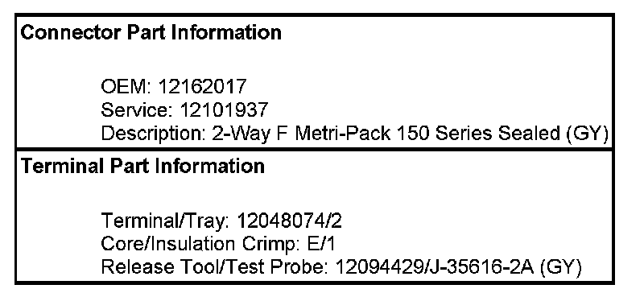Click the Release Tool/Test Probe label
644x293 pixels.
[x=215, y=267]
